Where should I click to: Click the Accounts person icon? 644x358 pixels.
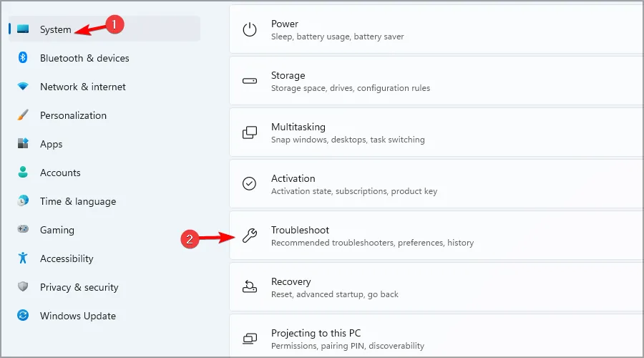[x=24, y=173]
